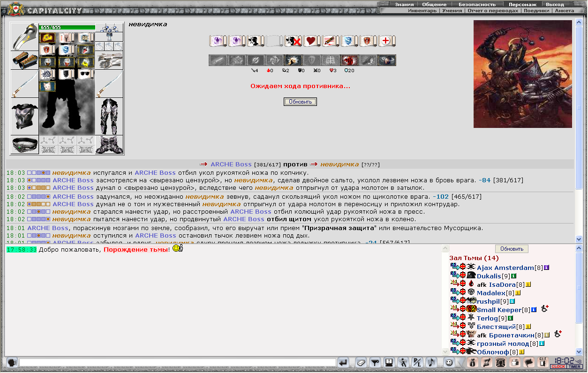Inspect the equipped helmet item
This screenshot has width=588, height=373.
[24, 37]
